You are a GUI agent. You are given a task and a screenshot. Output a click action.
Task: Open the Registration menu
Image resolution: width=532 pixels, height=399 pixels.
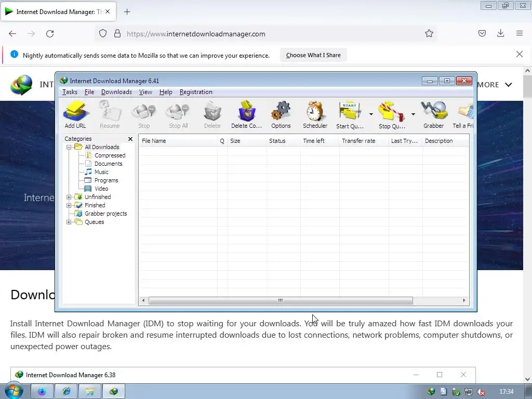coord(196,92)
